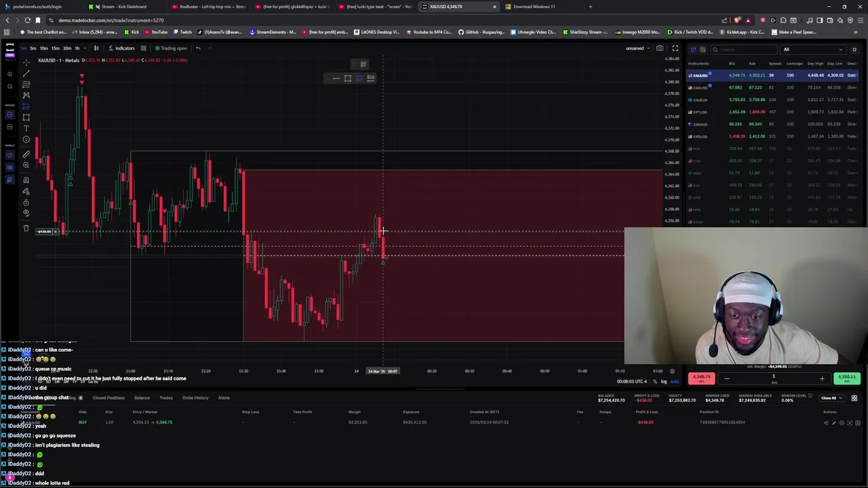This screenshot has width=868, height=488.
Task: Click the favorites star in watchlist header
Action: click(854, 49)
